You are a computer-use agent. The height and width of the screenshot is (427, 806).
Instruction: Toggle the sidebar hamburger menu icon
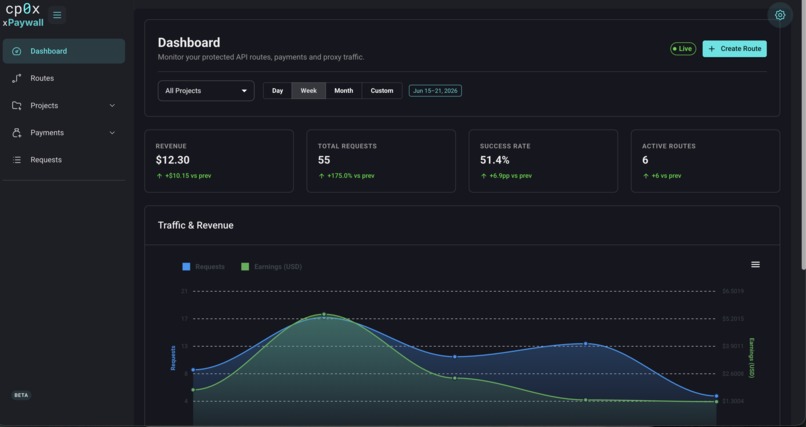pos(57,15)
